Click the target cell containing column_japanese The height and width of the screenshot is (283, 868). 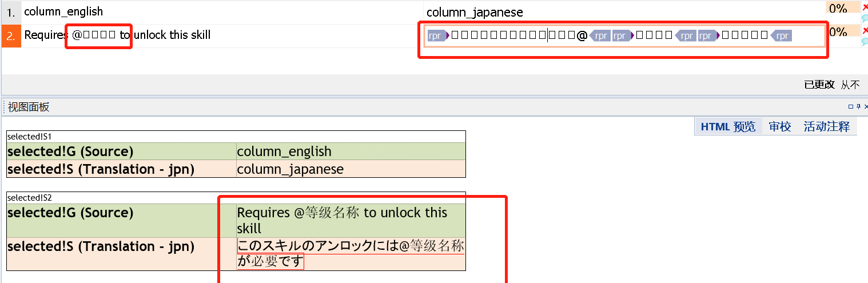pyautogui.click(x=475, y=12)
